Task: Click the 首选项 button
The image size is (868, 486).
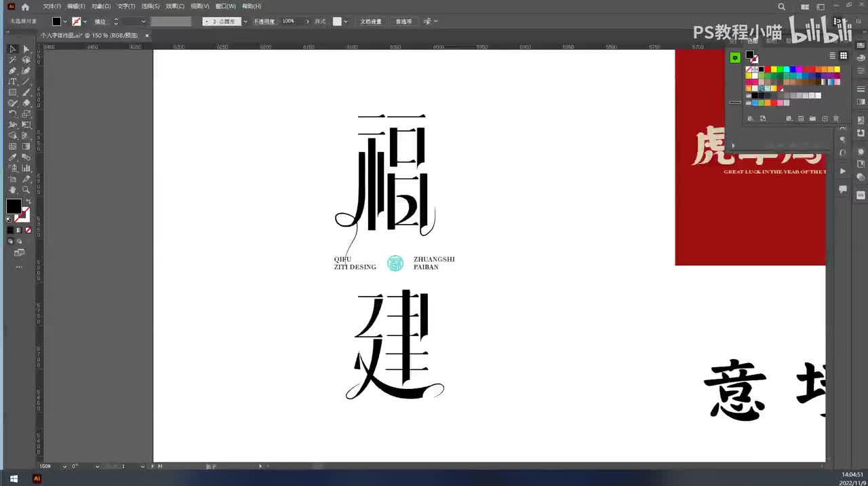Action: (403, 22)
